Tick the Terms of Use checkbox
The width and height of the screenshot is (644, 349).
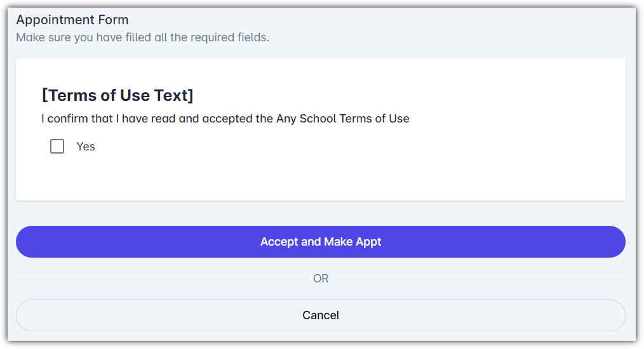(x=57, y=147)
